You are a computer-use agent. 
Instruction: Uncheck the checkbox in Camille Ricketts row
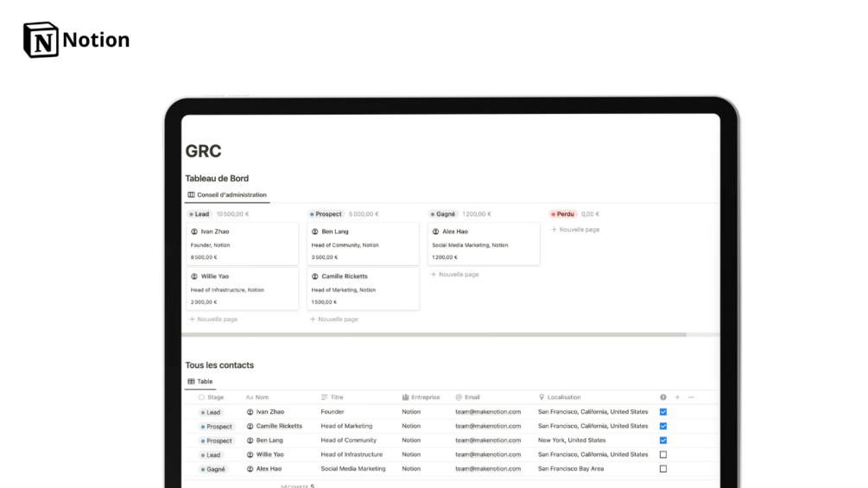663,427
